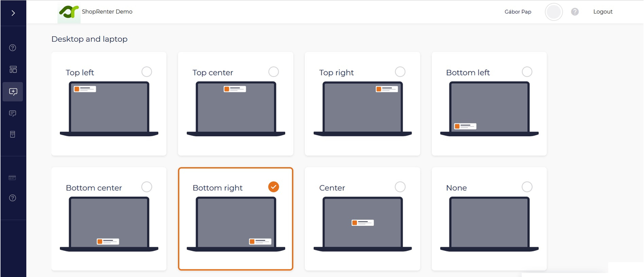Open the add-notification speech bubble icon
Image resolution: width=644 pixels, height=277 pixels.
[x=13, y=91]
